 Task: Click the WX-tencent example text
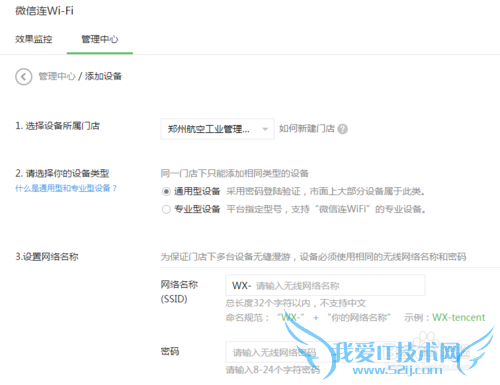459,317
